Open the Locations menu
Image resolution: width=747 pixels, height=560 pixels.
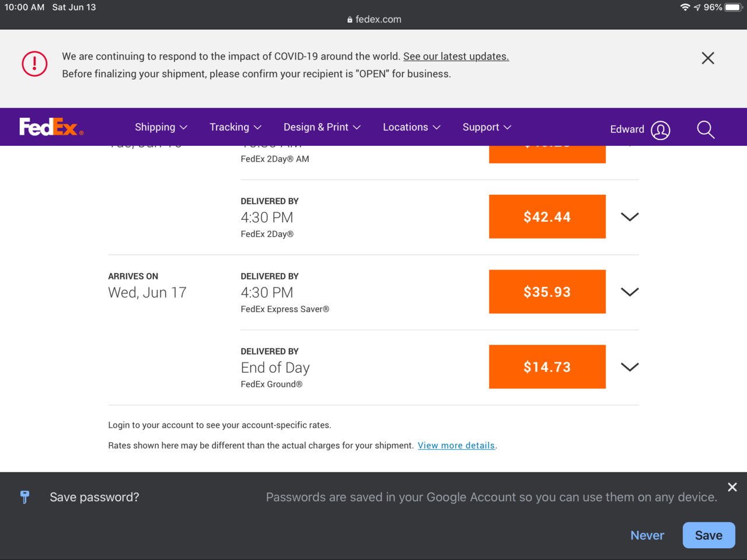(x=411, y=127)
